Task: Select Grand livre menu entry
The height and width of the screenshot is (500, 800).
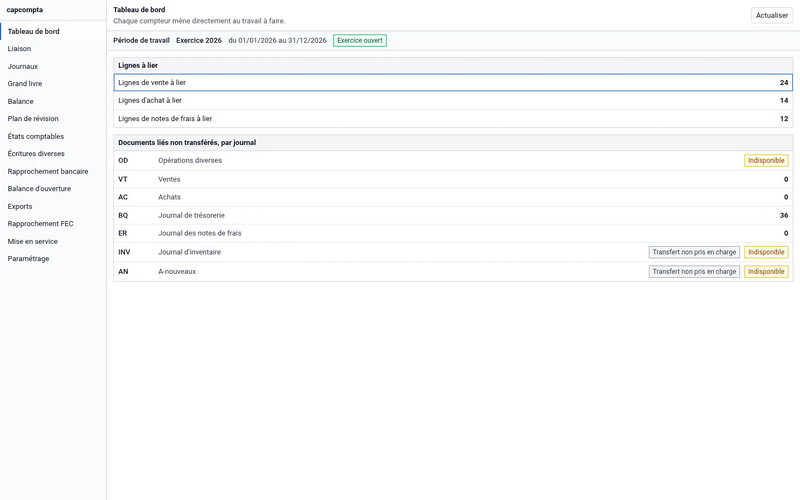Action: click(53, 84)
